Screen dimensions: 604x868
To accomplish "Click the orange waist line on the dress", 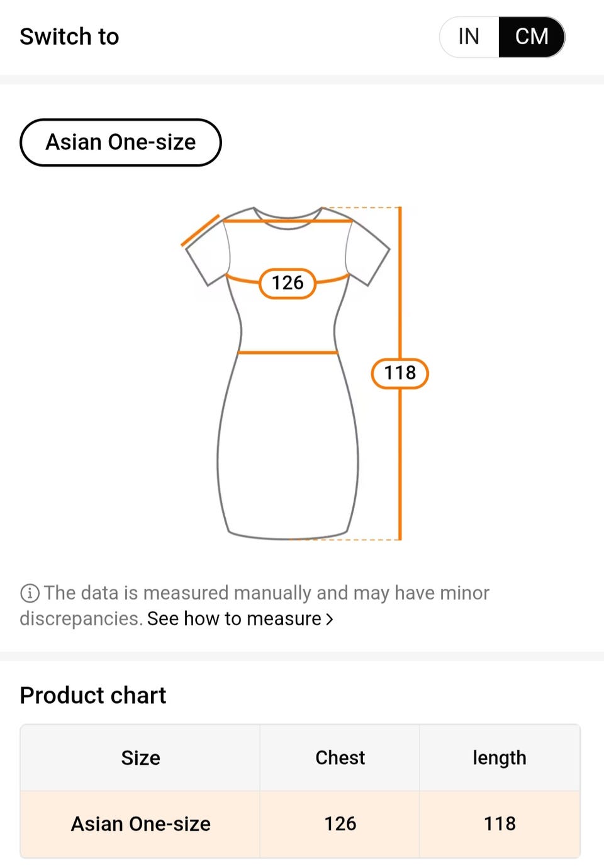I will pos(288,353).
